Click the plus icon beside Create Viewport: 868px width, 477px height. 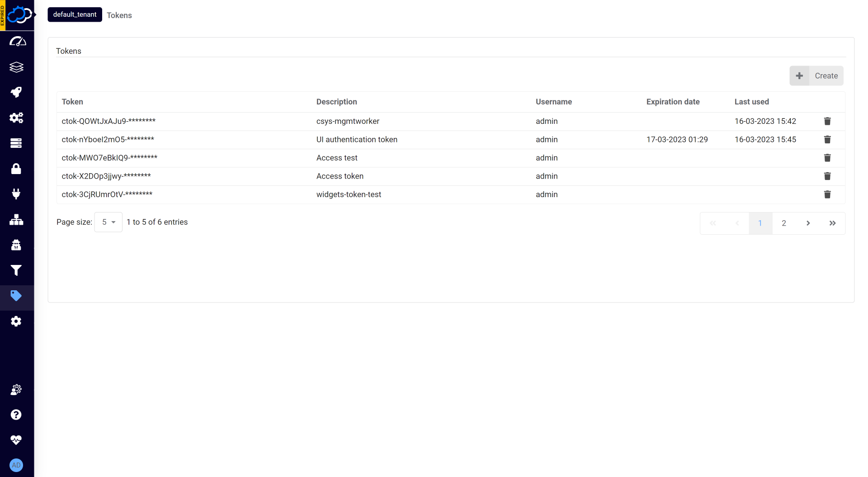coord(799,76)
